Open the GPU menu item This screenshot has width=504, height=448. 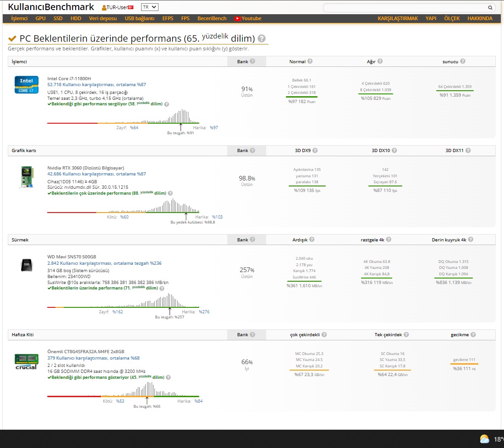point(40,19)
